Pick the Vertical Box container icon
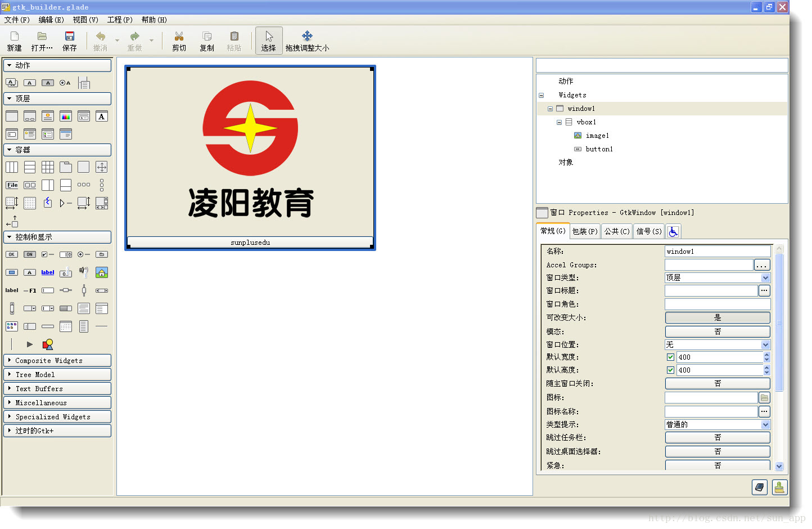Screen dimensions: 812x529 30,167
